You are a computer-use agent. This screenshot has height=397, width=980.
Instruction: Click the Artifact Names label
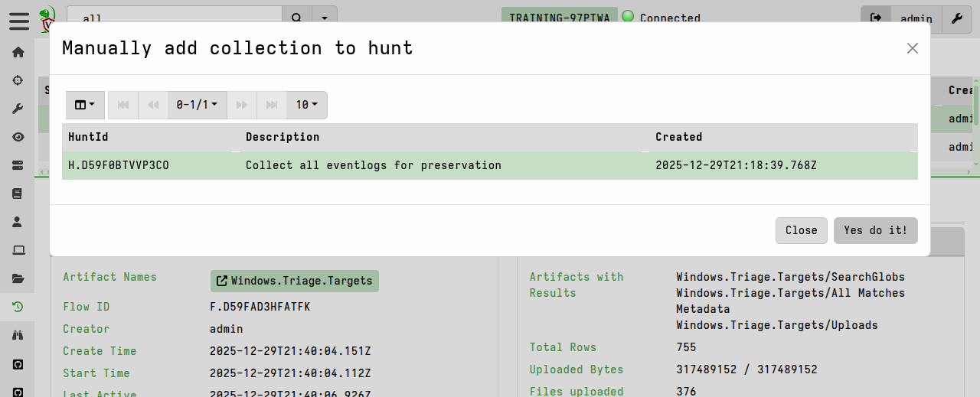109,277
